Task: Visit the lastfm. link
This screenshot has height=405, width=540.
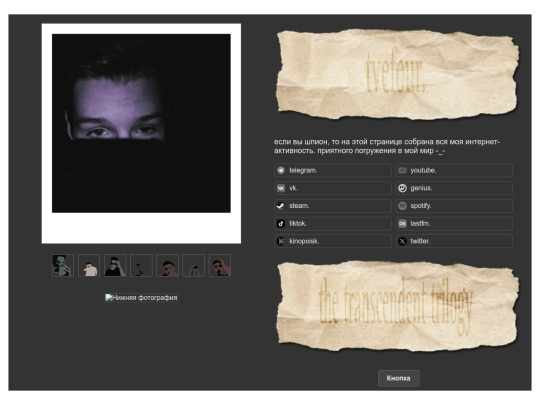Action: pos(454,224)
